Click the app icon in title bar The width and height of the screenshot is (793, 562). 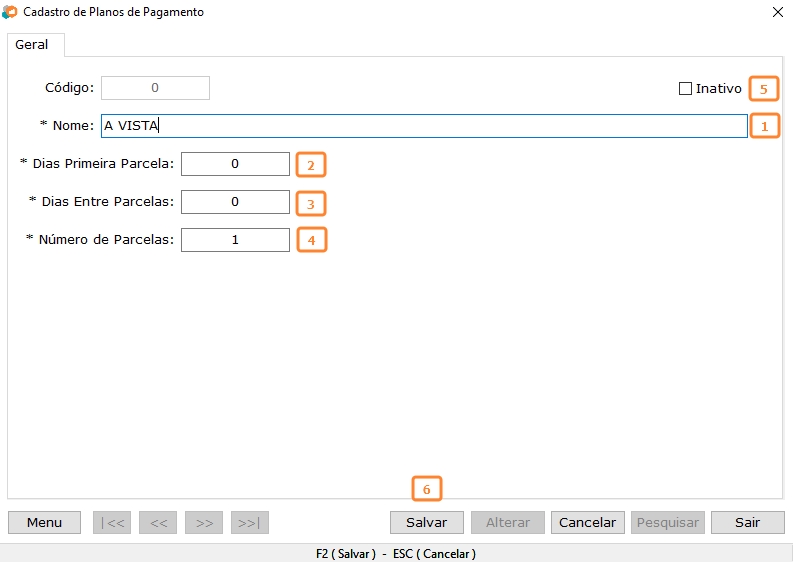click(10, 12)
